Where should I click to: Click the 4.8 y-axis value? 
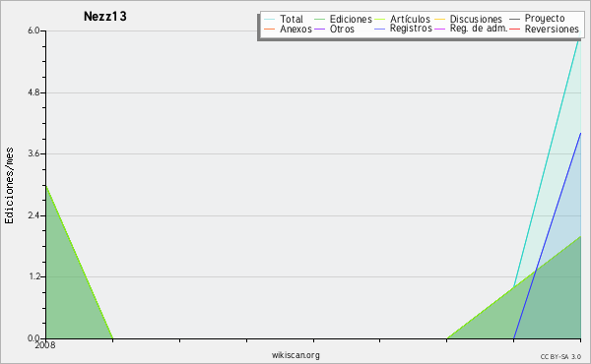(x=33, y=92)
